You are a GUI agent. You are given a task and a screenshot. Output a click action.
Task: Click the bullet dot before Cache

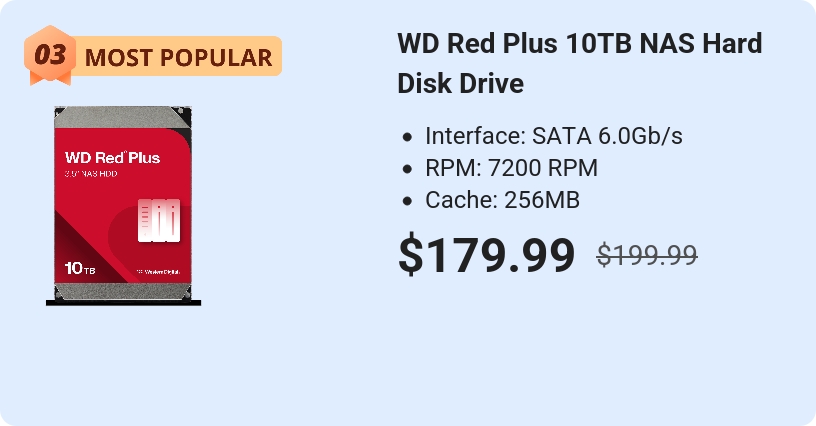click(x=407, y=201)
